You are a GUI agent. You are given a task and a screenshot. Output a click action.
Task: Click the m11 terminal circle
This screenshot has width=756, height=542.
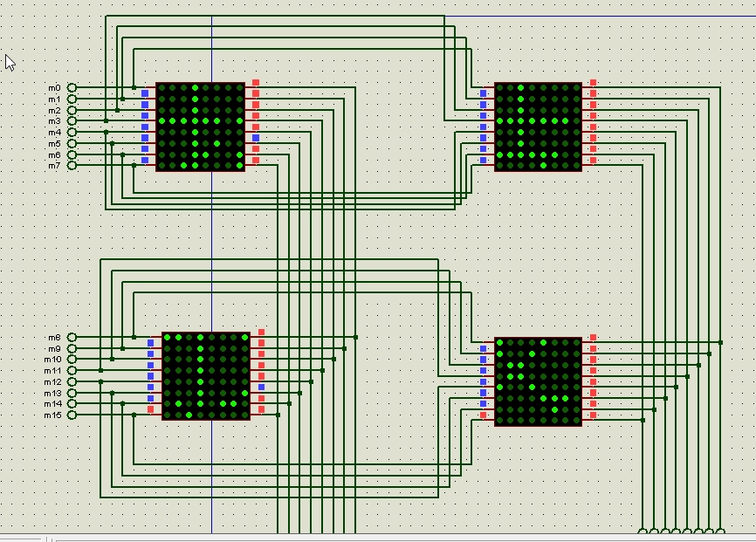pyautogui.click(x=72, y=371)
